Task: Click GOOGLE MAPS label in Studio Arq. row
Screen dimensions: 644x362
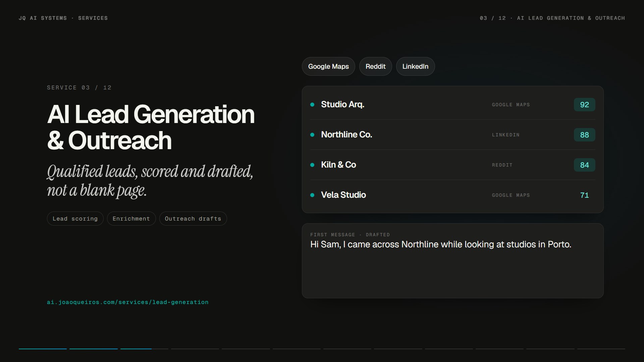Action: click(511, 105)
